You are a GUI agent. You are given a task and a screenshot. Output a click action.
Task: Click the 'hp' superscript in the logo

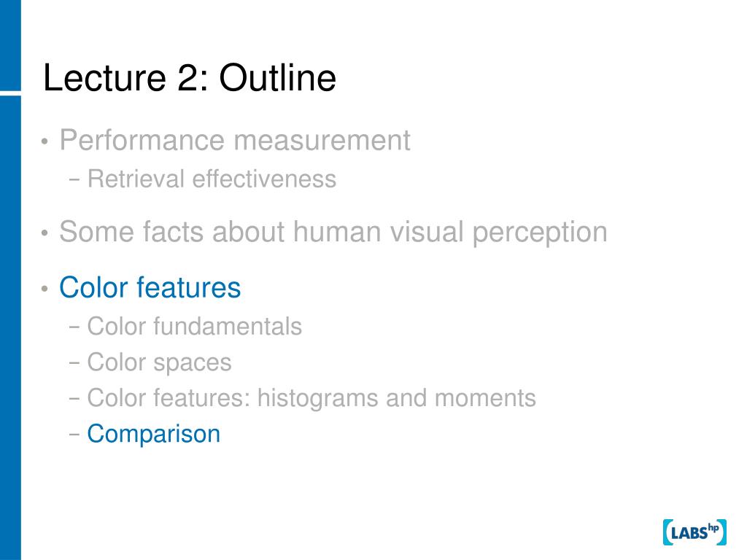coord(713,527)
